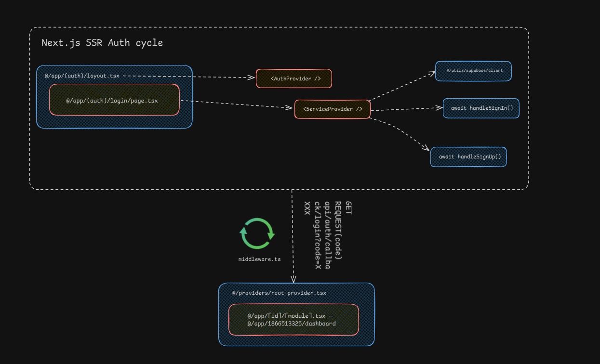Select the @/app/[id]/[module].tsx dashboard box
600x364 pixels.
click(x=293, y=320)
